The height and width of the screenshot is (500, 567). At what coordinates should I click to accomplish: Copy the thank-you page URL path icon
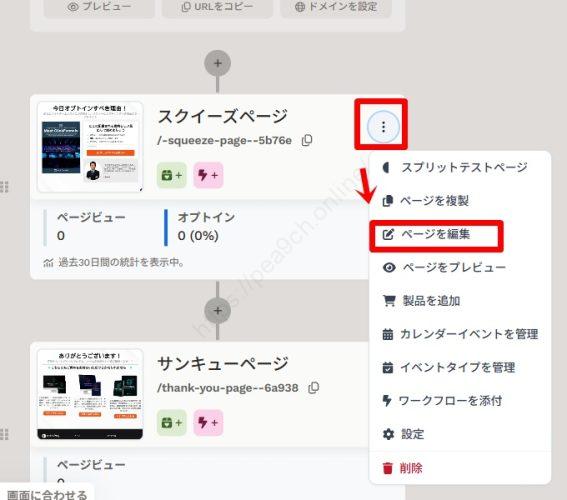(x=314, y=388)
